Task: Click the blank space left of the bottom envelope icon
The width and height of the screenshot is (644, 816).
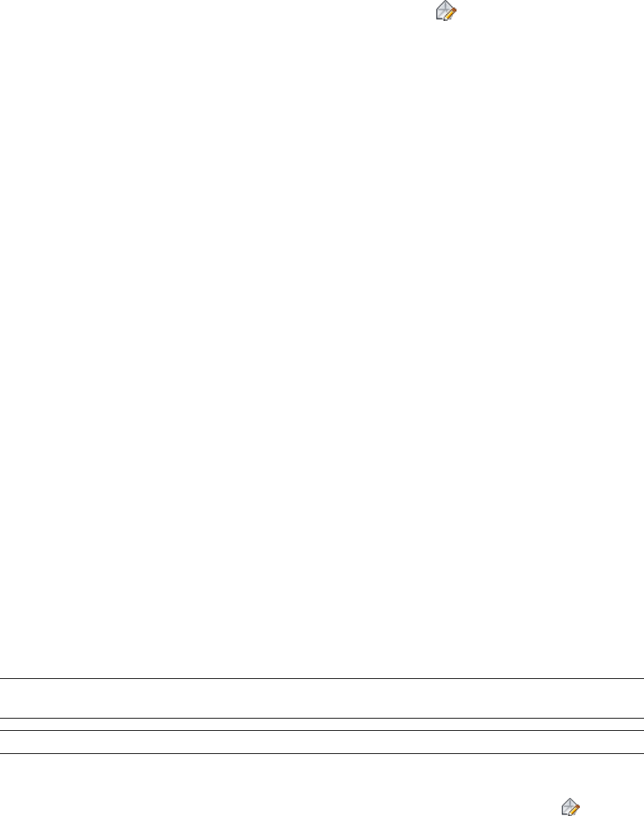Action: (280, 807)
